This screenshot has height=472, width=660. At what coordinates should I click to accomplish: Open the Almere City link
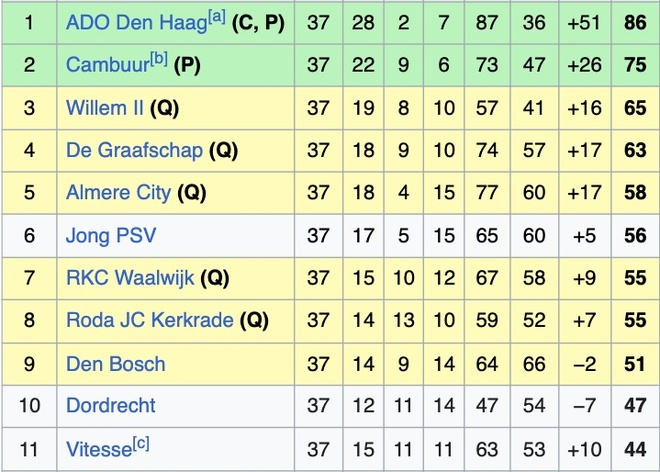(118, 192)
